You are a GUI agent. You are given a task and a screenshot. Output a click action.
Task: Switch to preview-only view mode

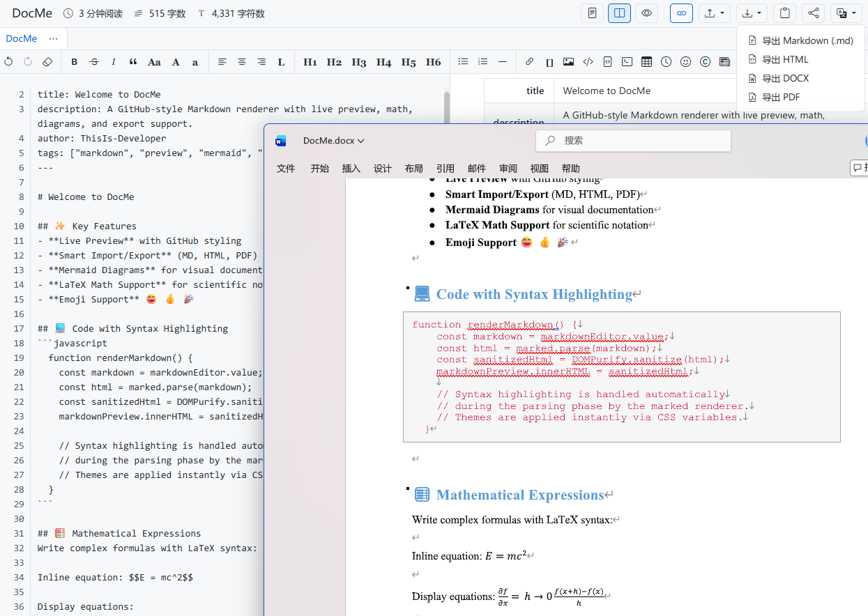(647, 13)
